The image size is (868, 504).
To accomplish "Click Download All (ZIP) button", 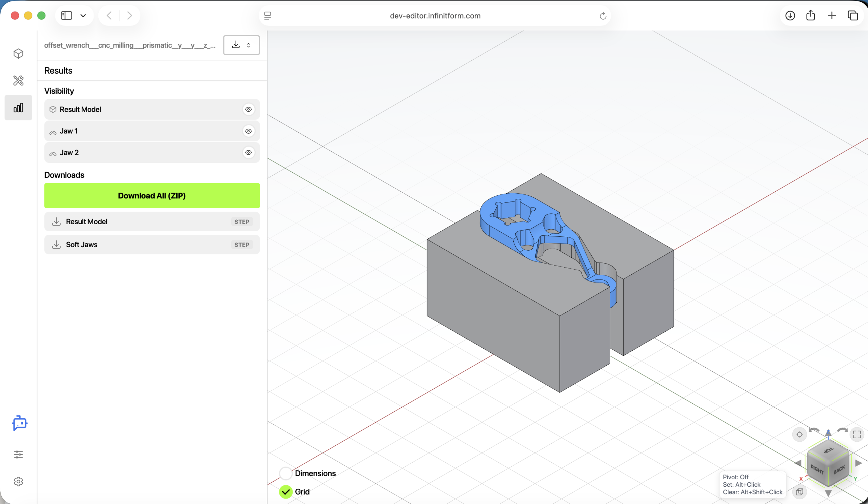I will [x=152, y=196].
